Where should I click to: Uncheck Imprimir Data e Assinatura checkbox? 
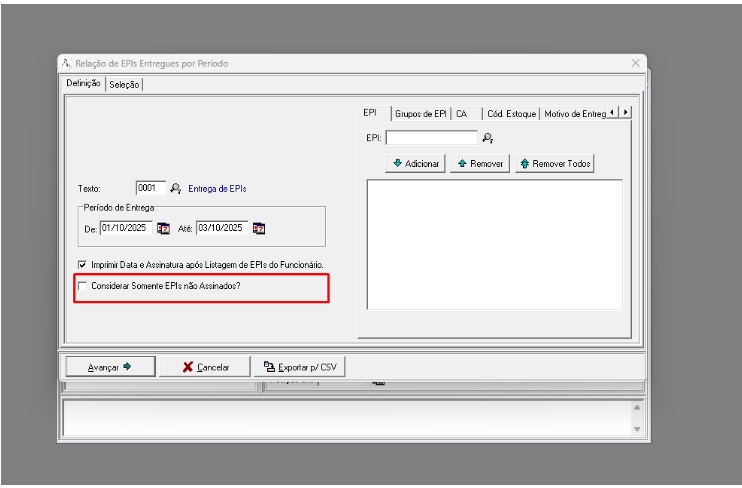pyautogui.click(x=82, y=264)
